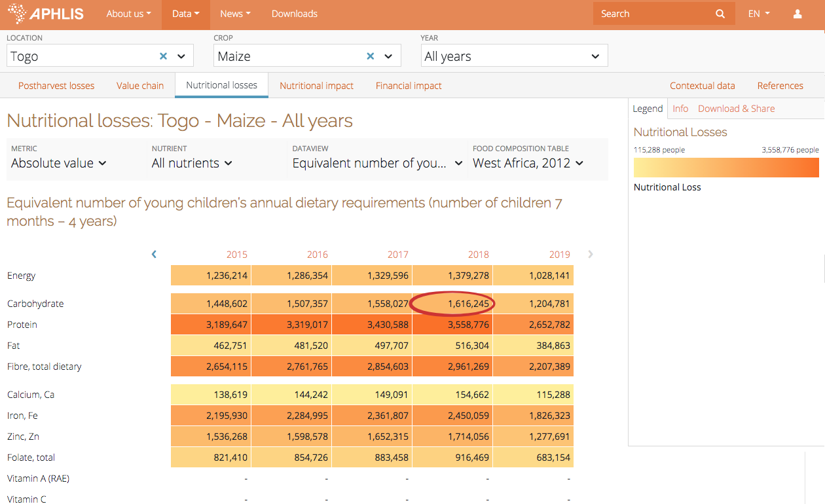825x504 pixels.
Task: Click Zinc 2018 cell 1,714,056
Action: point(452,437)
